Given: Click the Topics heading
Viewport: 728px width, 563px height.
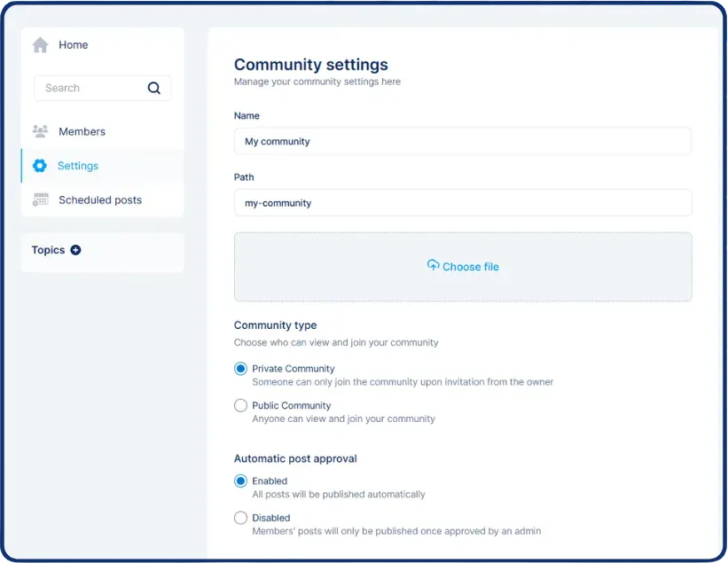Looking at the screenshot, I should (48, 250).
